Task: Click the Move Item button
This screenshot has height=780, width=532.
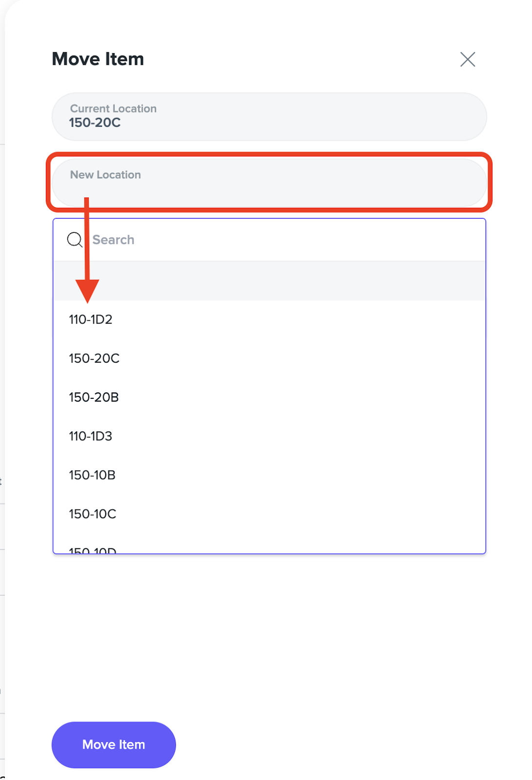Action: point(114,744)
